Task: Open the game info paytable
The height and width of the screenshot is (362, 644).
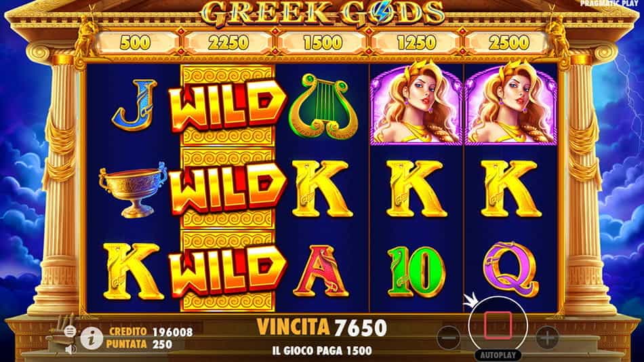Action: pyautogui.click(x=92, y=338)
